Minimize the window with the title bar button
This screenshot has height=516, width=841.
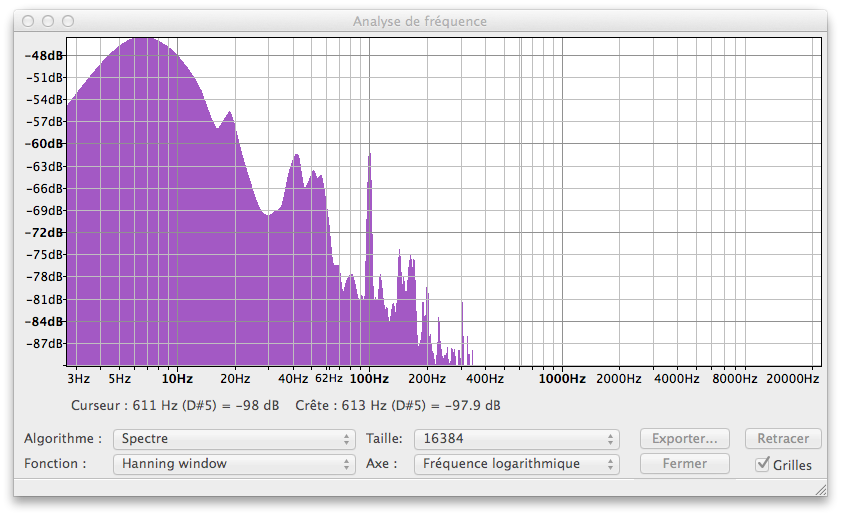[x=48, y=21]
